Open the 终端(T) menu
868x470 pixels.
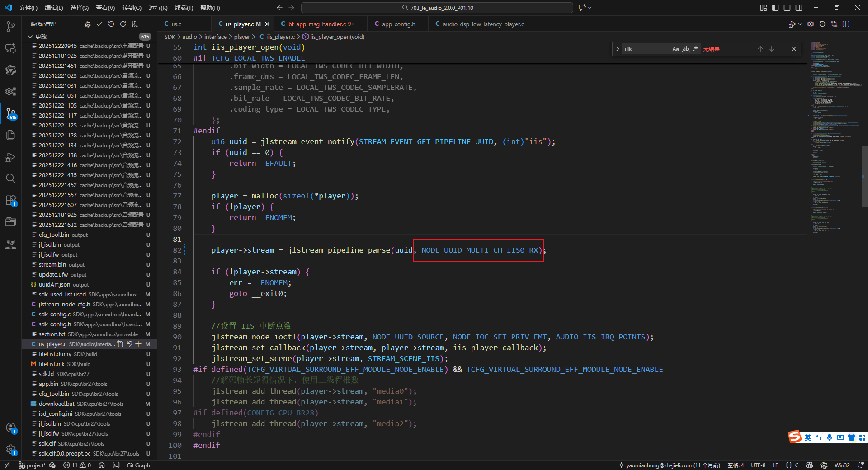184,8
